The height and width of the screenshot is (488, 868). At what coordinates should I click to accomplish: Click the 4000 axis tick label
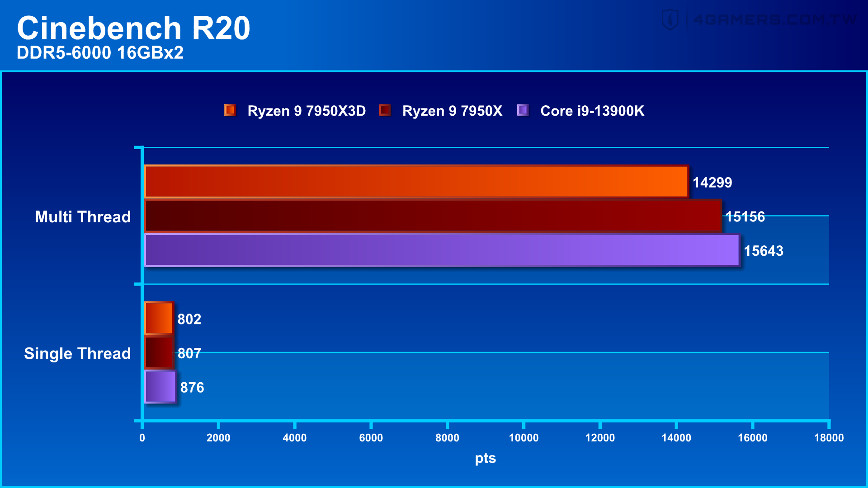pyautogui.click(x=295, y=438)
